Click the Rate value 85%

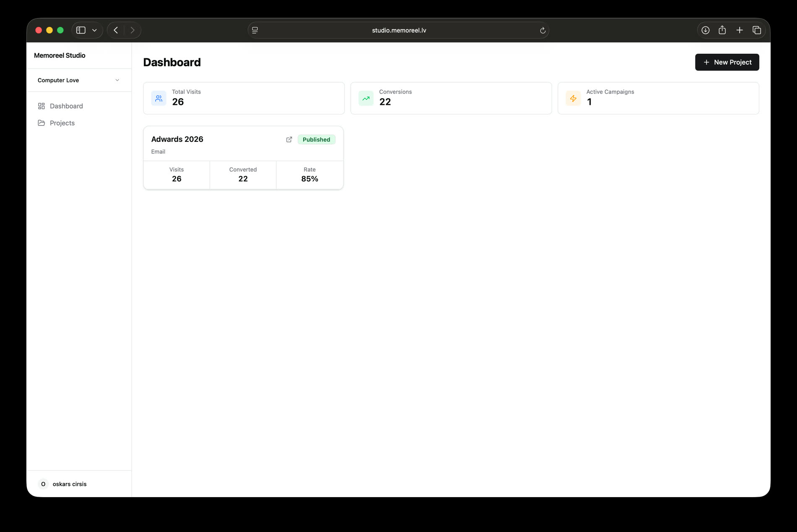[x=310, y=179]
